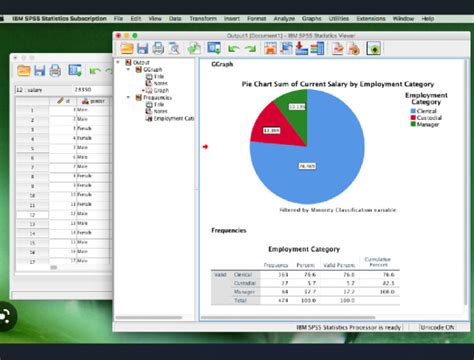Click the last framed green icon in Viewer toolbar

click(x=374, y=49)
